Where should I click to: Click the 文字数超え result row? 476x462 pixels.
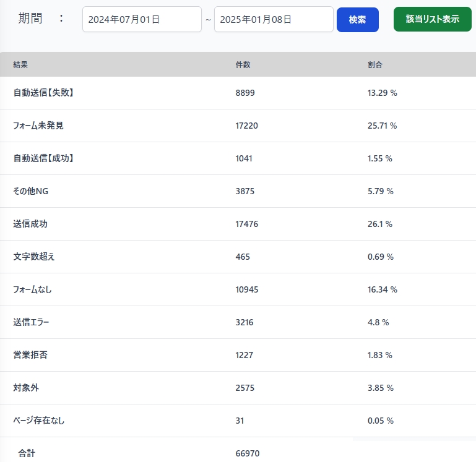point(34,257)
